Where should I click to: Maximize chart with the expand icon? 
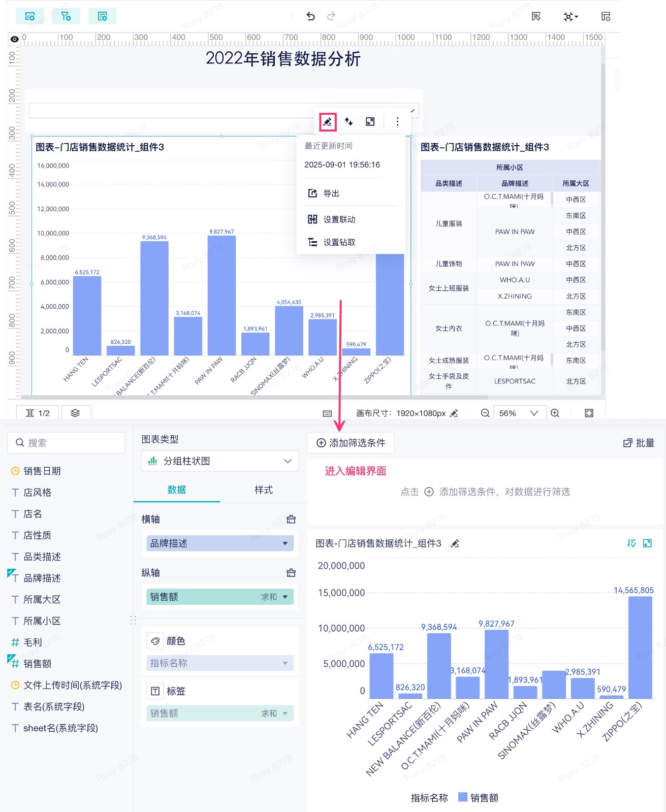pos(370,121)
